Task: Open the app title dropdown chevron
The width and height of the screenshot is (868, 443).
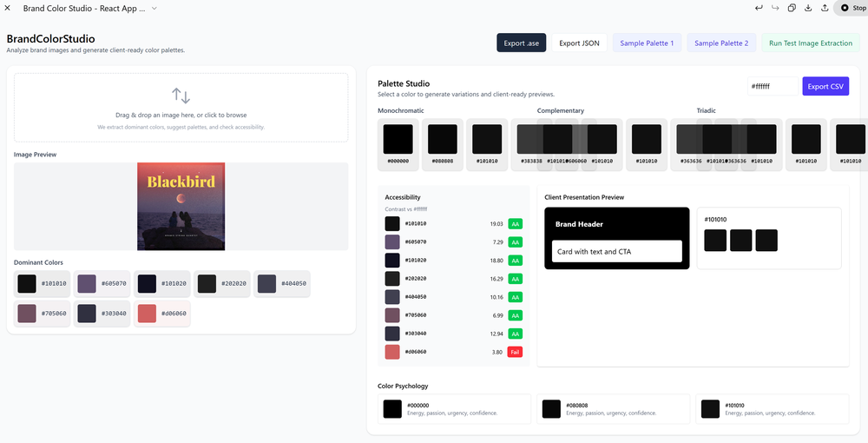Action: 155,9
